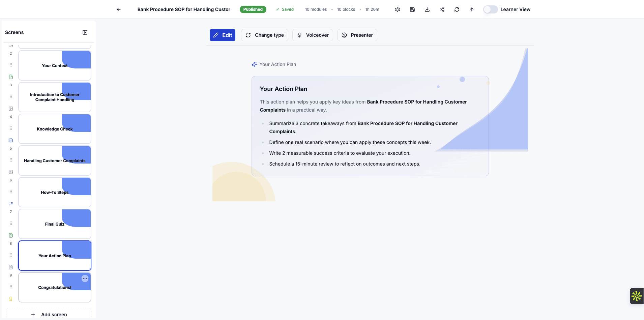The width and height of the screenshot is (644, 320).
Task: Click quiz type icon under Your Context
Action: 11,77
